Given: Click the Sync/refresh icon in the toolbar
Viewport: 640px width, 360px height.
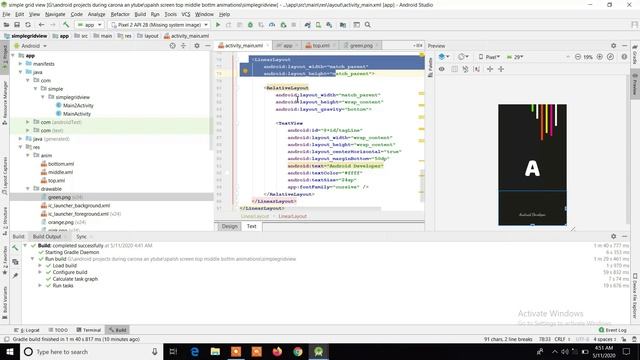Looking at the screenshot, I should click(28, 25).
